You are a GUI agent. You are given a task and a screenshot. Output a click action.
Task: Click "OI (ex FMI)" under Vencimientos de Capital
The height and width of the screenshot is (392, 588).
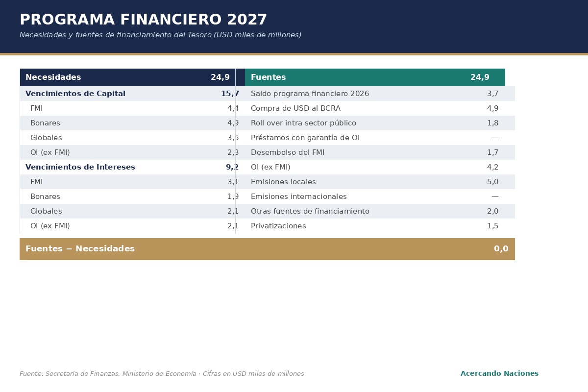tap(50, 152)
